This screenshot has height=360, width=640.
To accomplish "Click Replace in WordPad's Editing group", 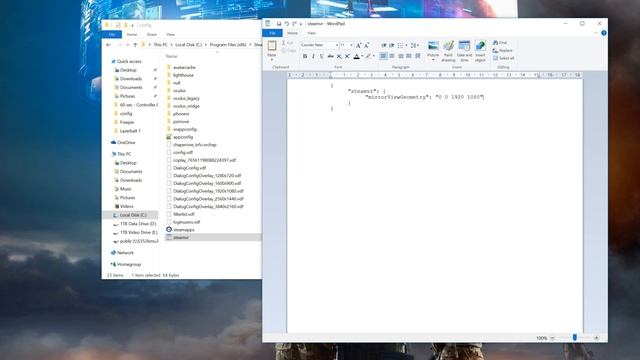I will click(x=502, y=51).
